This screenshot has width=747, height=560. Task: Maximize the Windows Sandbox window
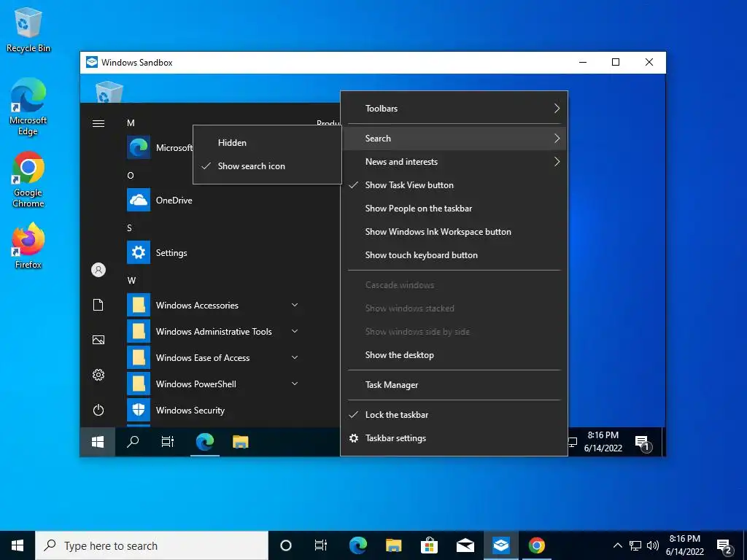point(616,63)
